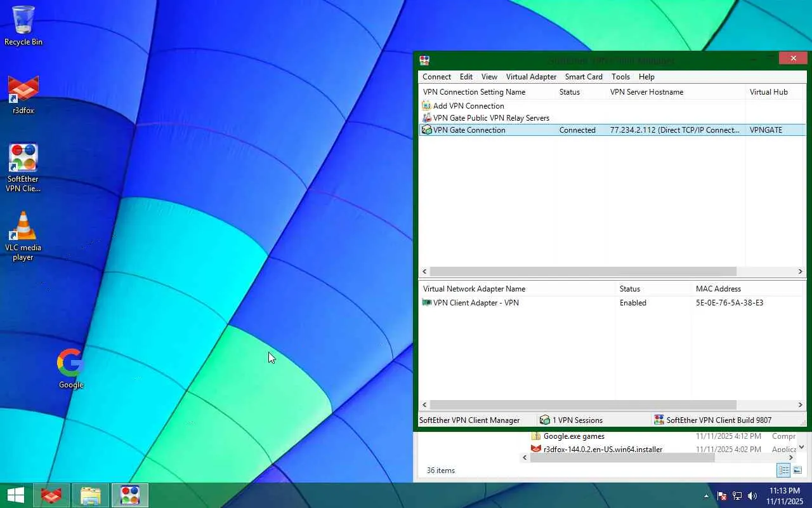Switch Explorer to details view

coord(783,470)
